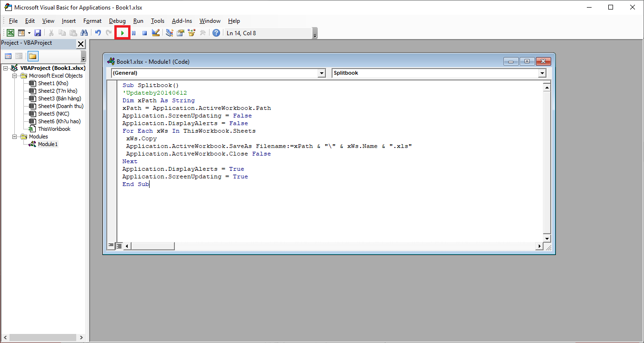
Task: Open the Tools menu
Action: 158,21
